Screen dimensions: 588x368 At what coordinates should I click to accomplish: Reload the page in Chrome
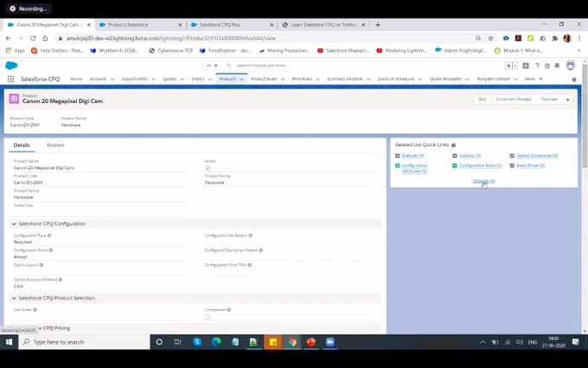tap(33, 38)
